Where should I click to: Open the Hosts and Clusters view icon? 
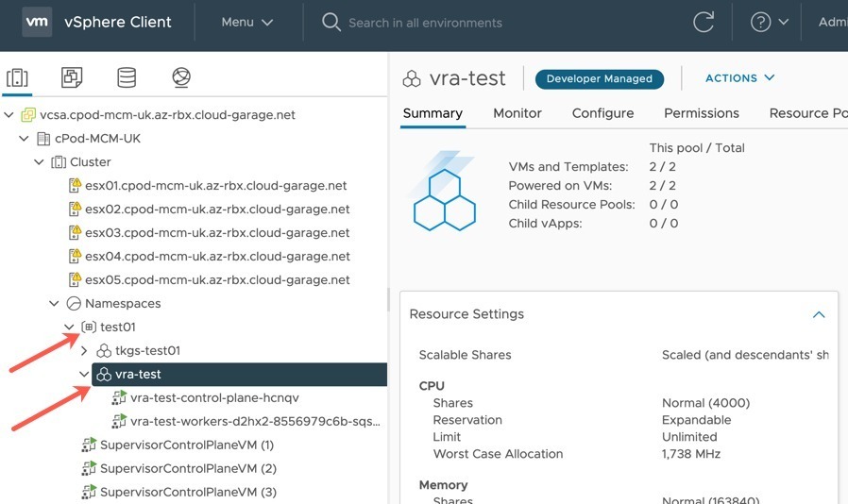17,77
